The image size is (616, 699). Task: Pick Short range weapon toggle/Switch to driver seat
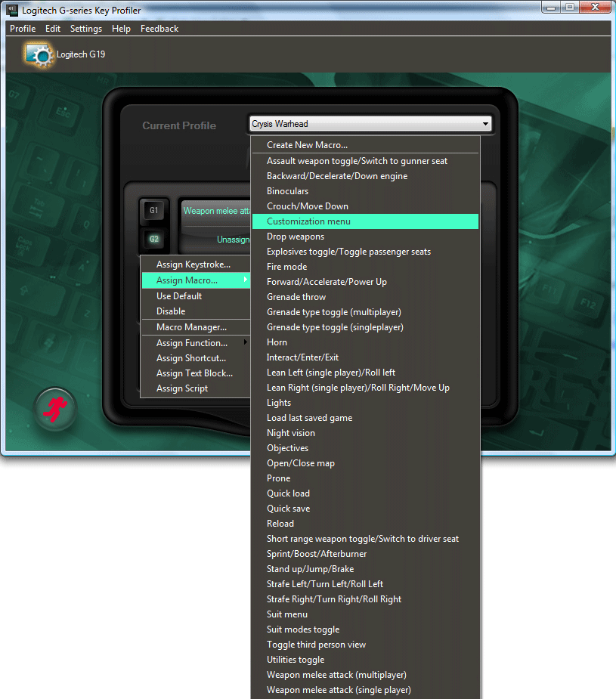pyautogui.click(x=366, y=539)
